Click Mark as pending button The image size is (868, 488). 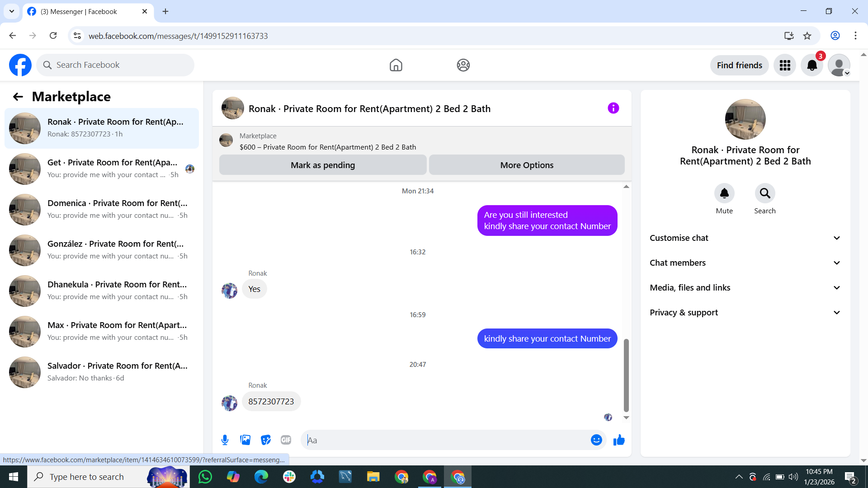[323, 165]
